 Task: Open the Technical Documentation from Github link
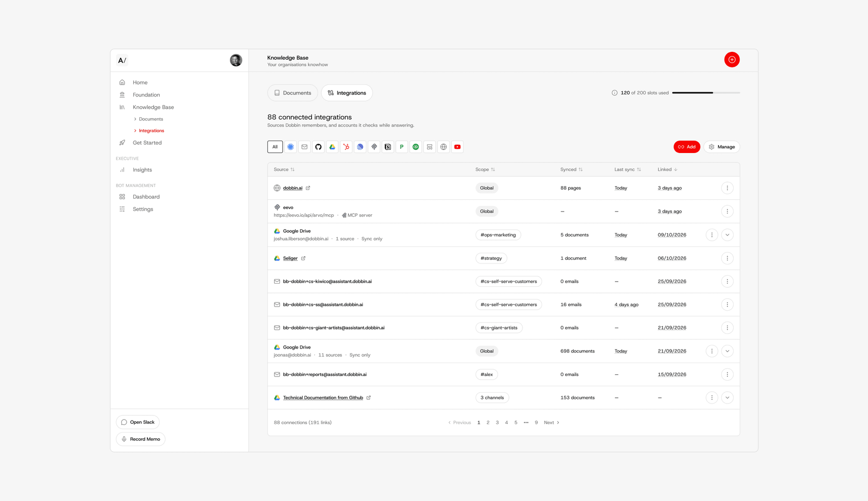(x=323, y=398)
